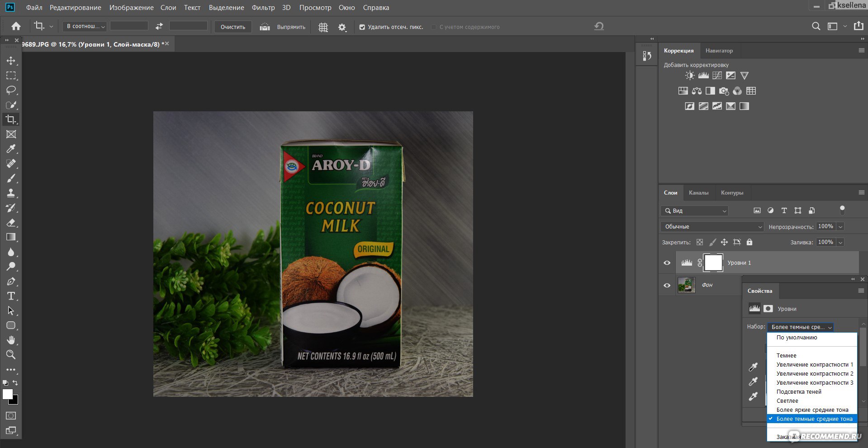The image size is (868, 448).
Task: Hide the Фон layer
Action: [x=667, y=285]
